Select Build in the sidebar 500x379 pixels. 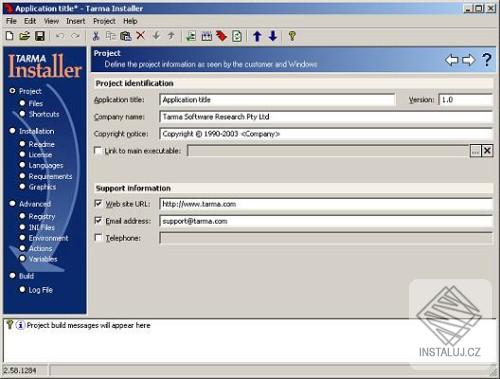click(x=26, y=276)
